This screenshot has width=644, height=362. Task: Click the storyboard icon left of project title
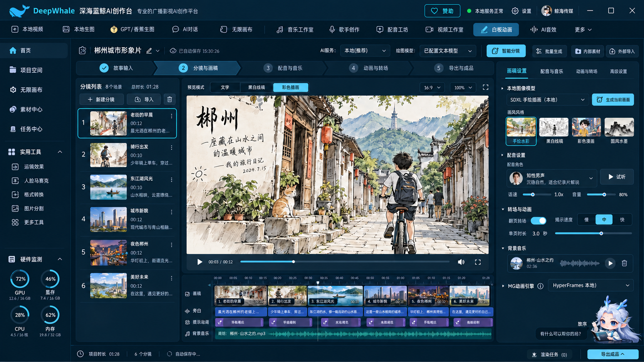click(82, 50)
